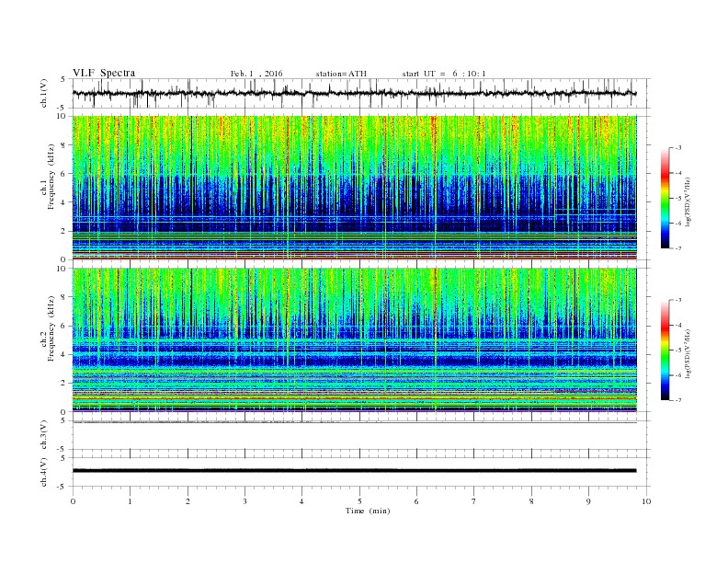Click the ch.2 frequency axis "10" tick label

click(62, 269)
